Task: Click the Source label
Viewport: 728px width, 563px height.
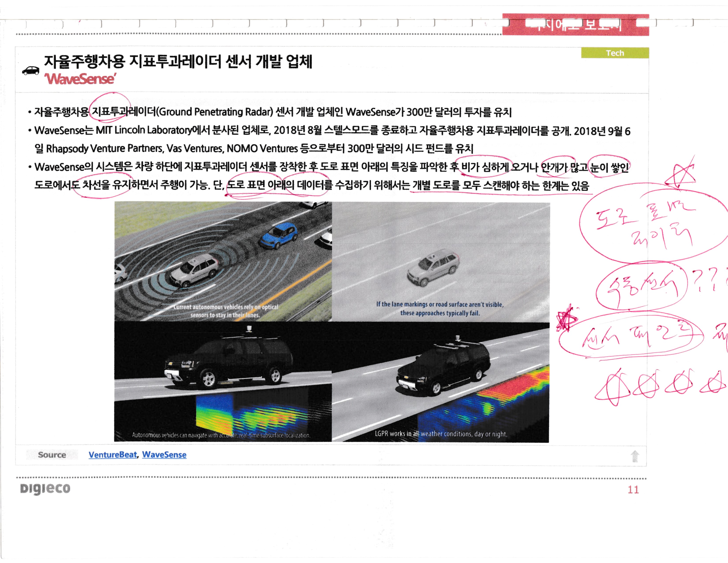Action: coord(52,455)
